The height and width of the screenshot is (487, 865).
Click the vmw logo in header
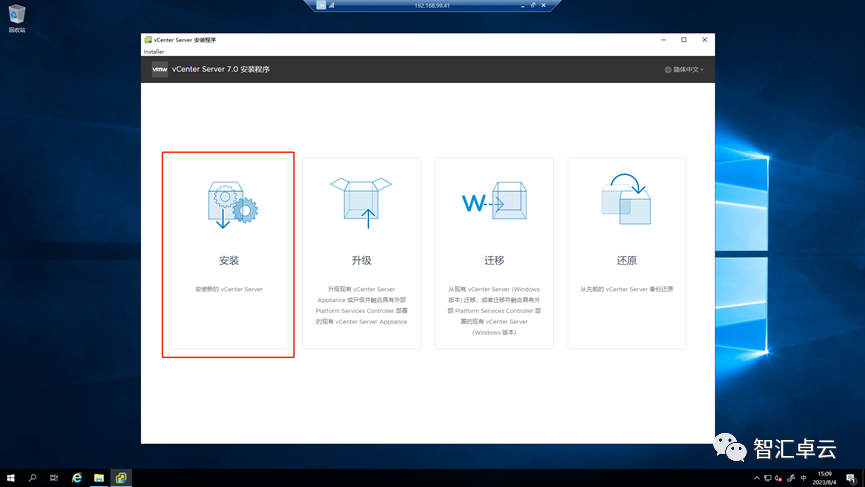[x=159, y=69]
